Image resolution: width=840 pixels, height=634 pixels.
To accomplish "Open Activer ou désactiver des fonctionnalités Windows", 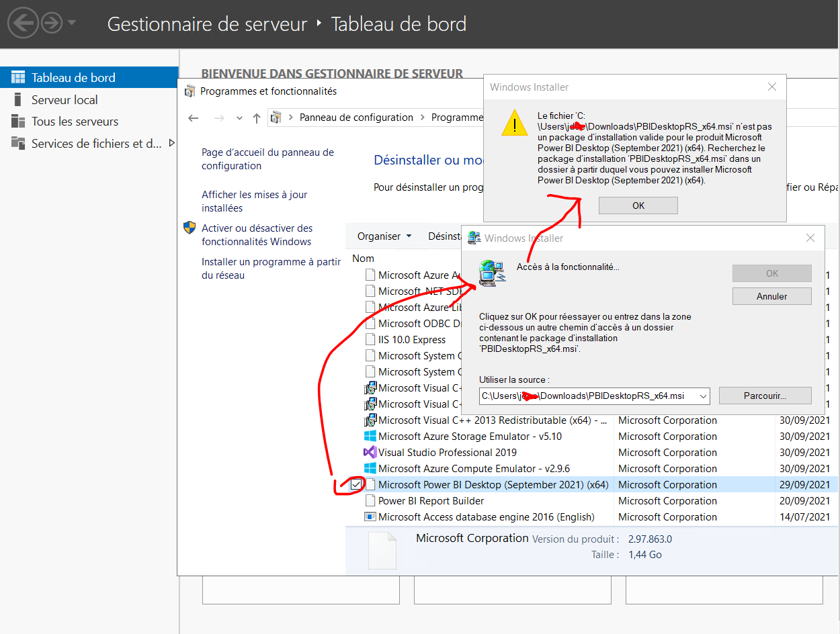I will [257, 235].
